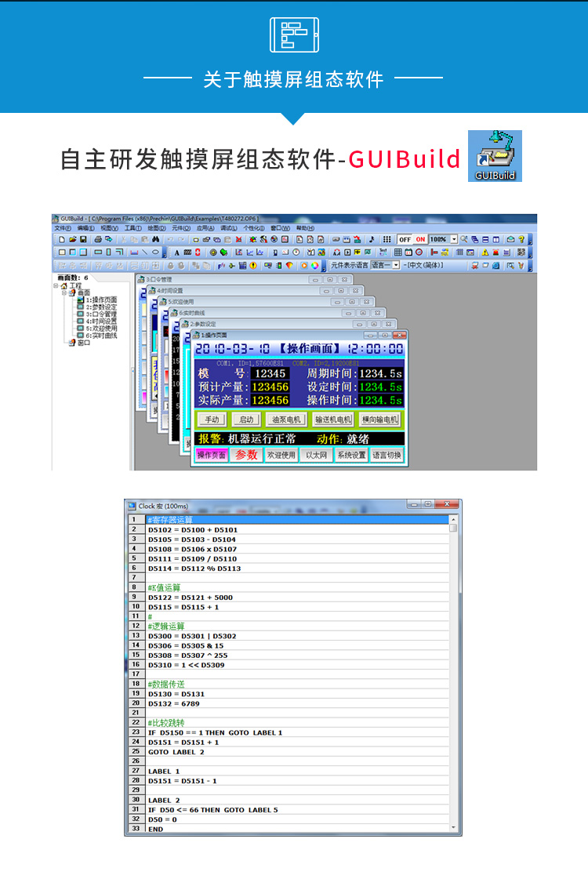Click the 系统设置 button
Viewport: 588px width, 890px height.
[x=351, y=455]
